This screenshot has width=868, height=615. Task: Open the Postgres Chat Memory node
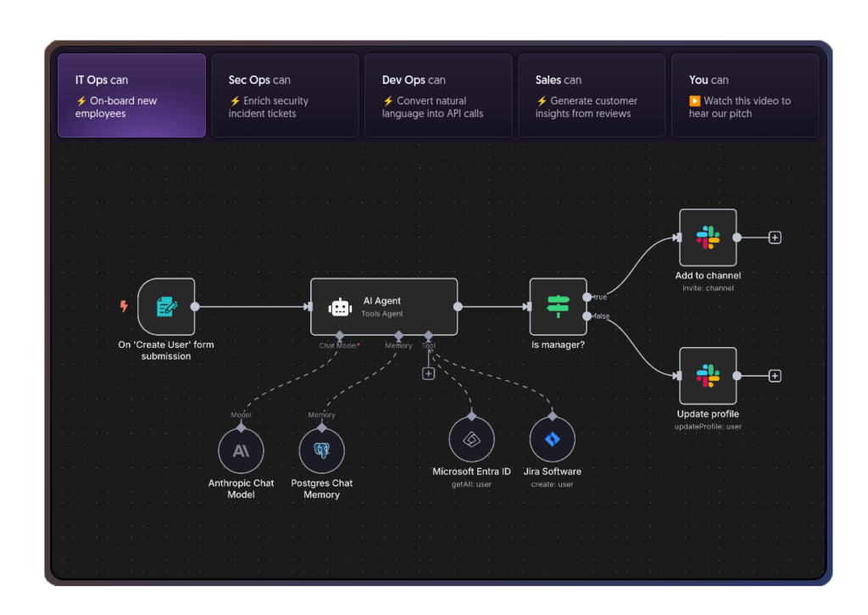click(321, 450)
